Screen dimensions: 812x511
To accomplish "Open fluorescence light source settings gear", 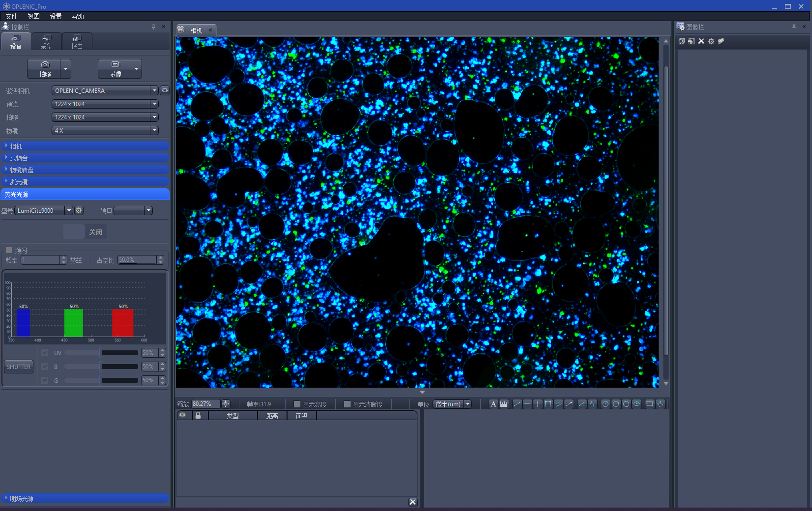I will [x=79, y=210].
